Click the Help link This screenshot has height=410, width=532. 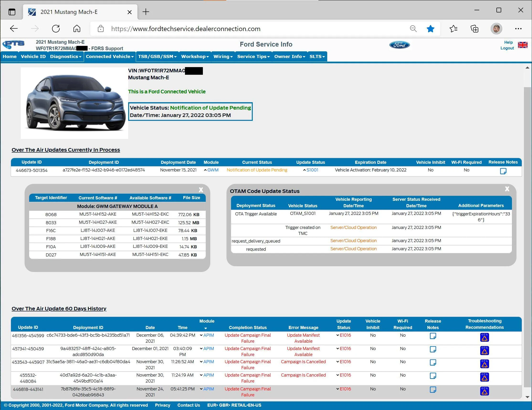tap(508, 43)
